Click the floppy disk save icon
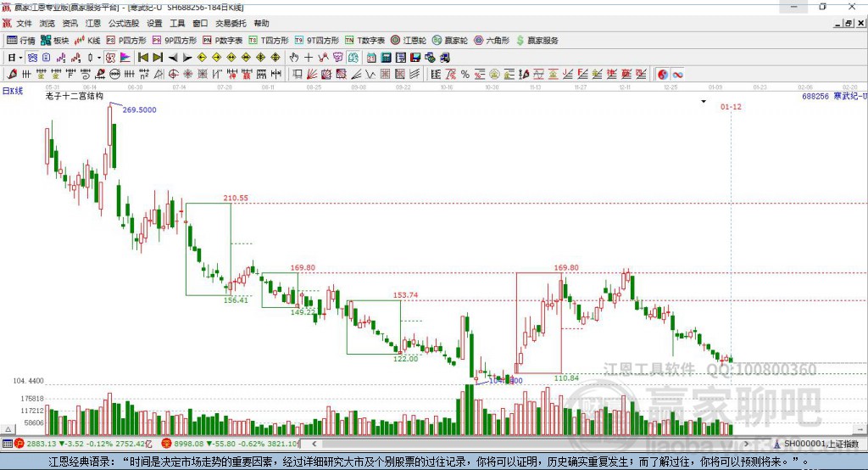The image size is (868, 470). [415, 58]
